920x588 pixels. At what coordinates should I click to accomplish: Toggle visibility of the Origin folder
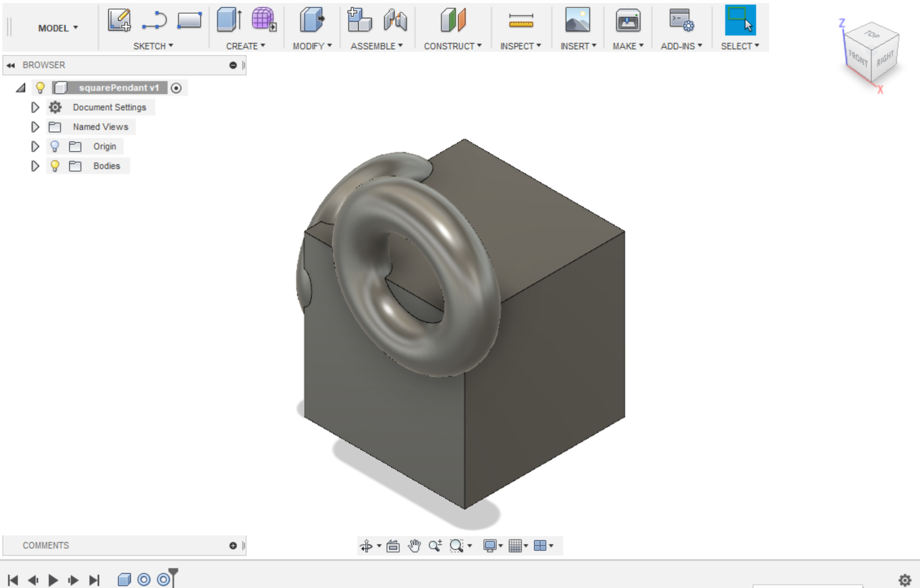pos(55,146)
